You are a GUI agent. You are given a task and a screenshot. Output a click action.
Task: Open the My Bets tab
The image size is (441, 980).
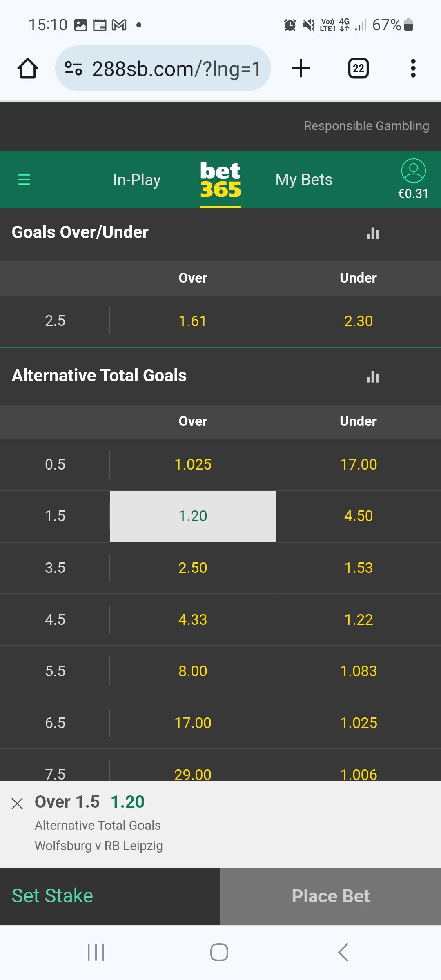click(x=304, y=180)
